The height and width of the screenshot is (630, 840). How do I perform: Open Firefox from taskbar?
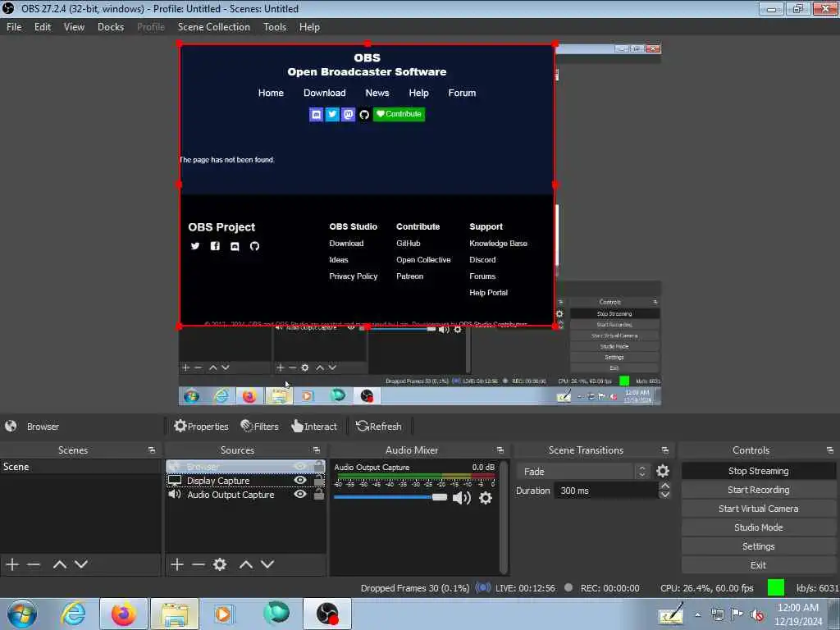pos(124,614)
